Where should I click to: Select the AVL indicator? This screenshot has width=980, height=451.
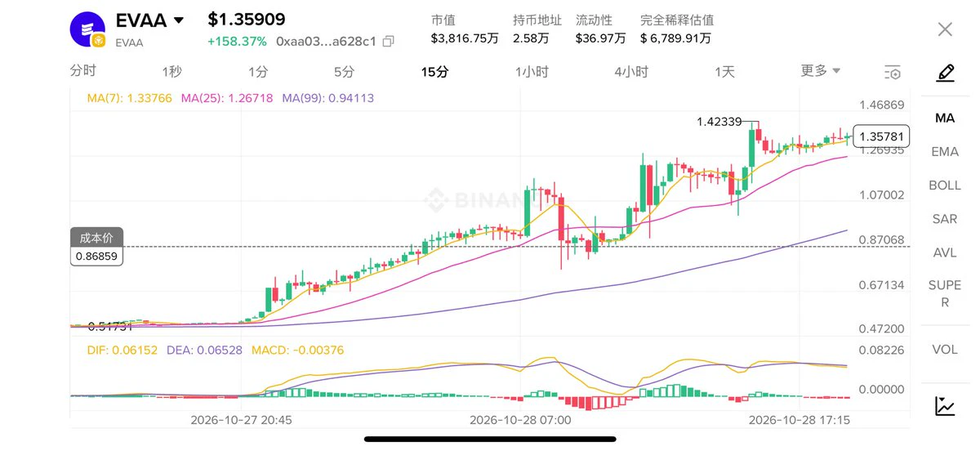945,252
